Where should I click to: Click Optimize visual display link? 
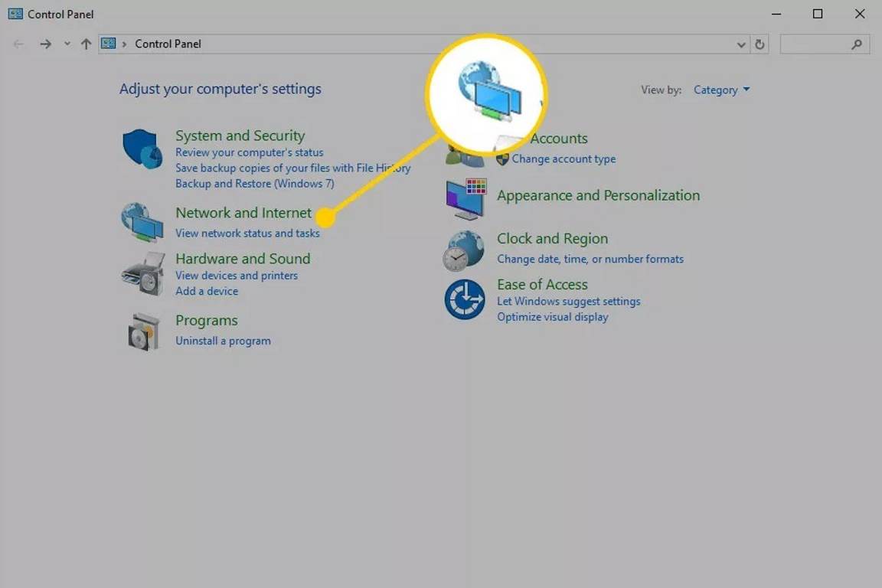(552, 317)
